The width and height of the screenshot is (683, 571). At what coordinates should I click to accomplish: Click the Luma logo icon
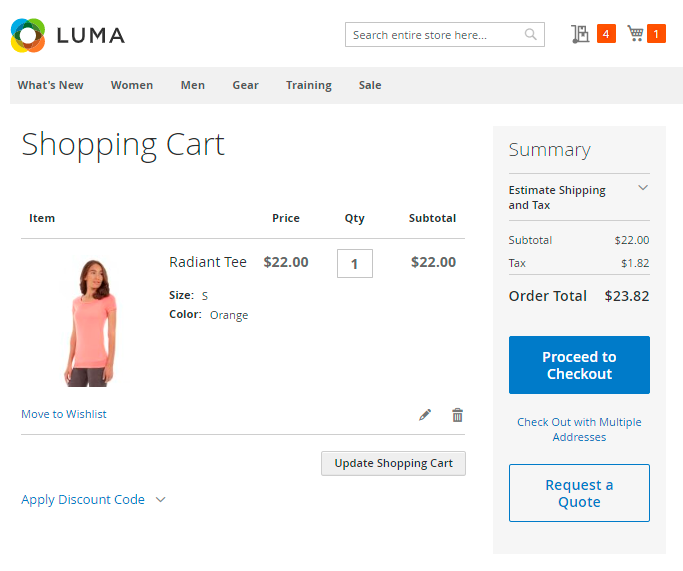pyautogui.click(x=28, y=35)
